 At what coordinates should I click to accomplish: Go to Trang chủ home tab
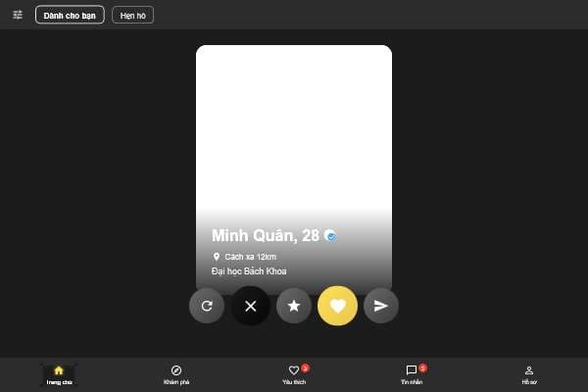(59, 374)
